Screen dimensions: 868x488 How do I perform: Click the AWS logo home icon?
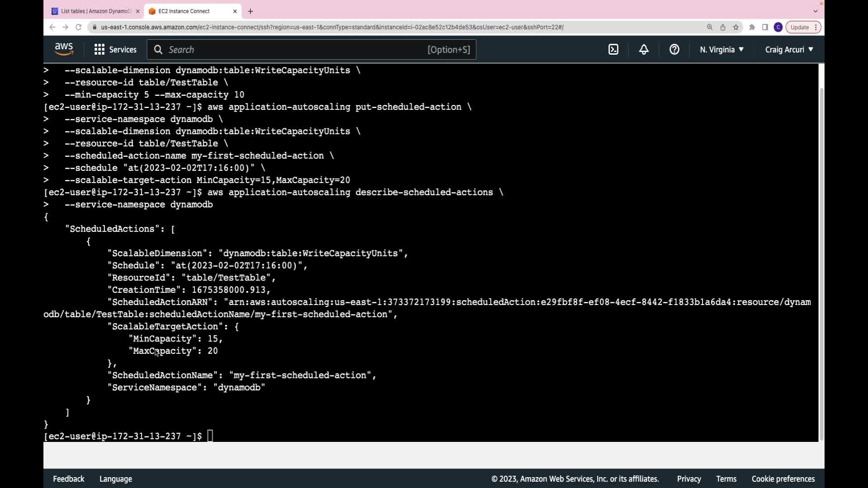[64, 49]
